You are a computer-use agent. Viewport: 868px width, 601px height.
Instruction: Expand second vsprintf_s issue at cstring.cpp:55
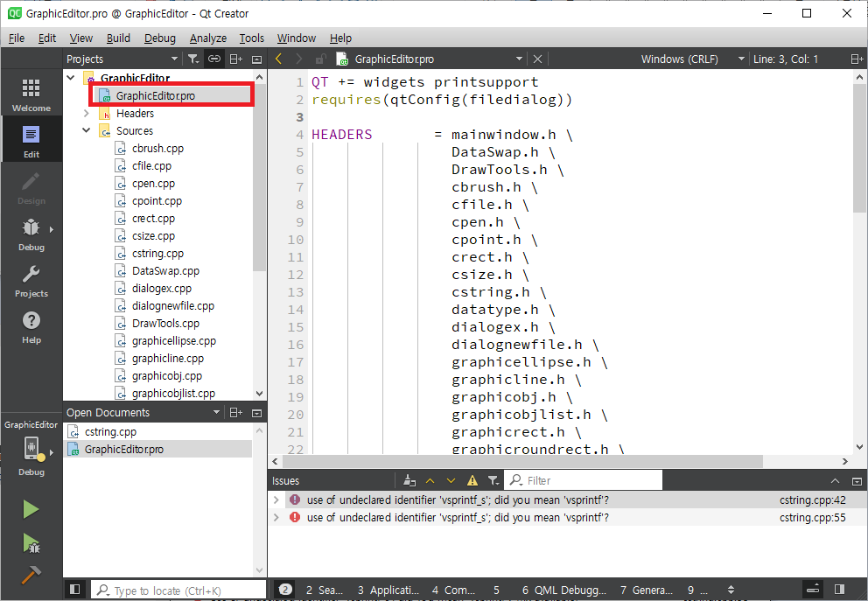[276, 517]
